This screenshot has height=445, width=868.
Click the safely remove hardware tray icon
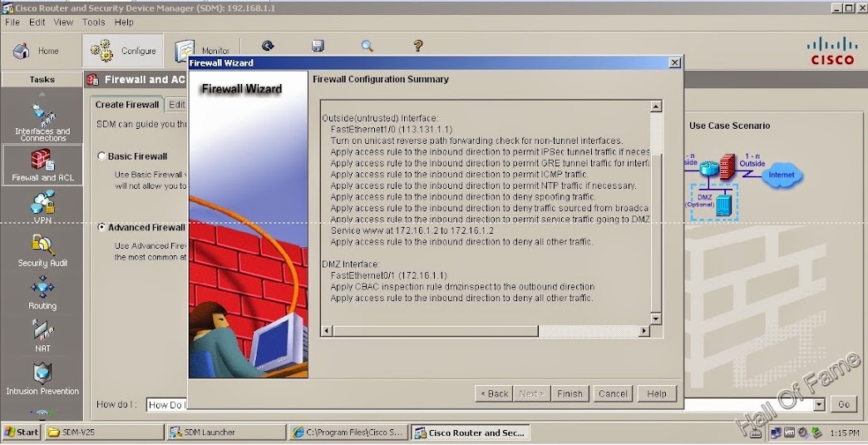pos(815,433)
